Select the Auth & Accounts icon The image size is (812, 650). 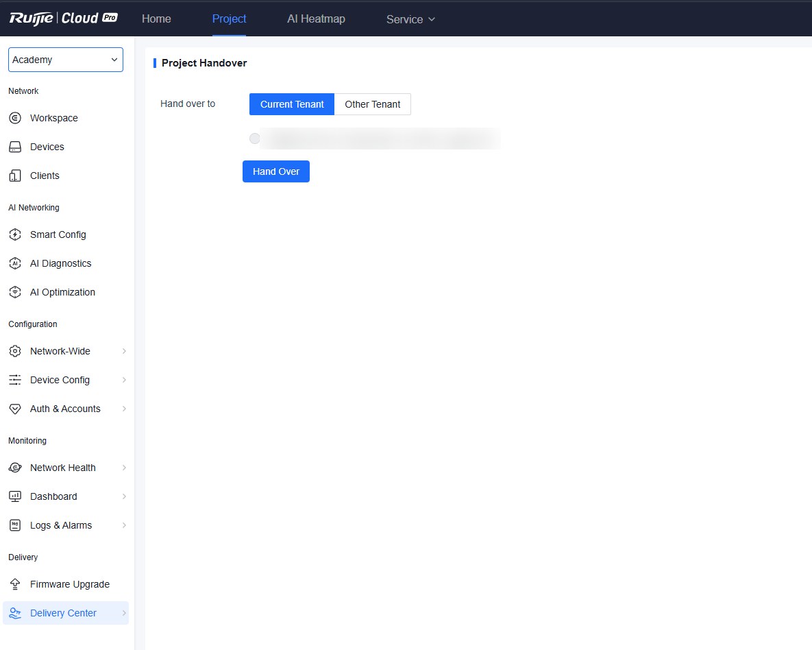[x=15, y=409]
